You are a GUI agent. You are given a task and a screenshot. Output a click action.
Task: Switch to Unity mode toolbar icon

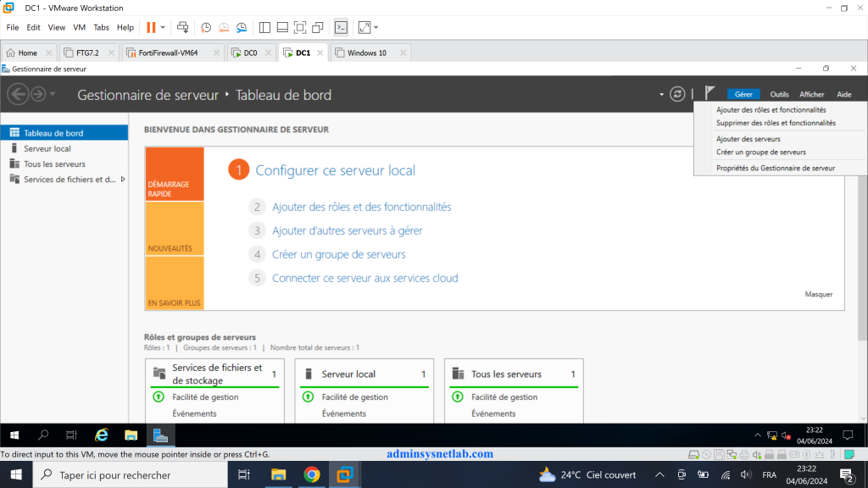click(x=318, y=28)
